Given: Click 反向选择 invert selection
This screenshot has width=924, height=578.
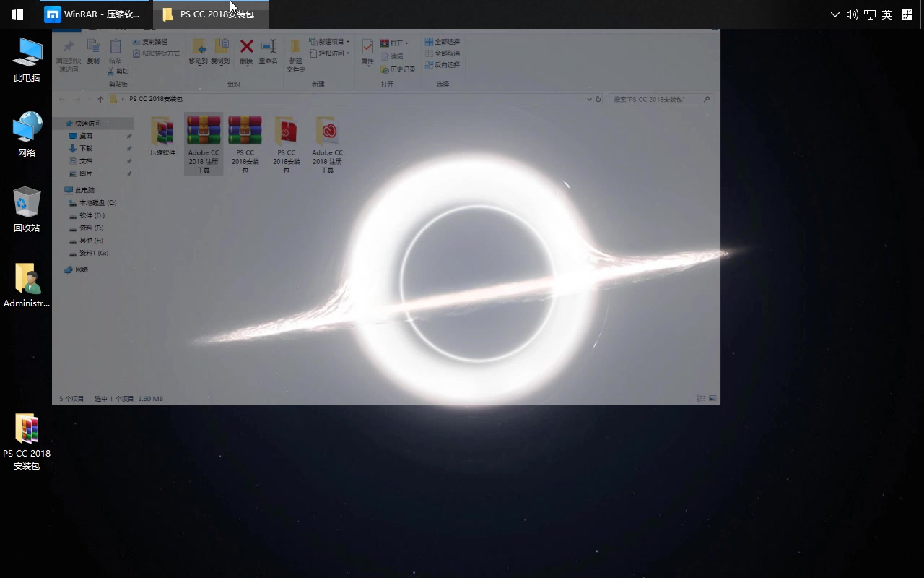Looking at the screenshot, I should click(443, 65).
